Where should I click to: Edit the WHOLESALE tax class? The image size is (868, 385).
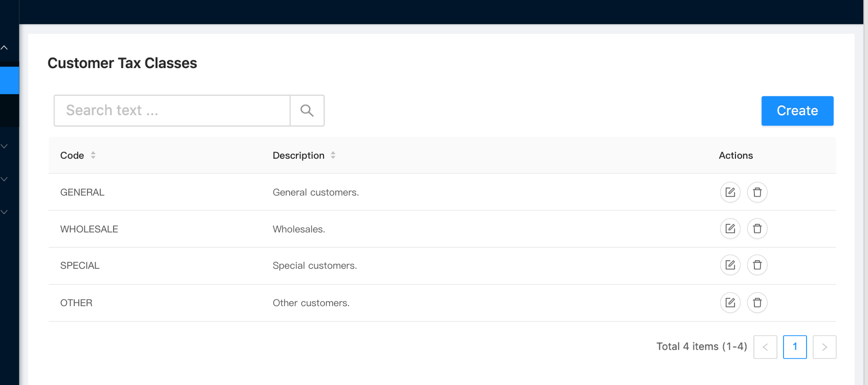click(x=730, y=229)
